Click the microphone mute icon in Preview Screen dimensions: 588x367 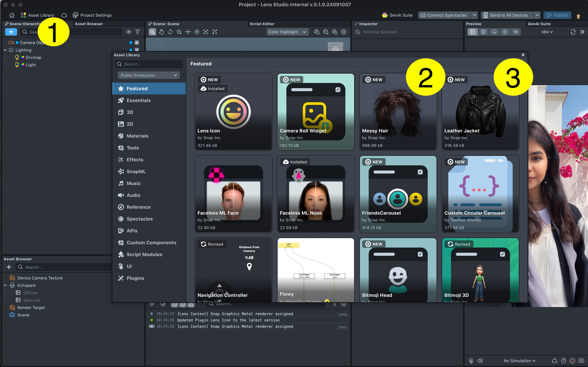(471, 361)
